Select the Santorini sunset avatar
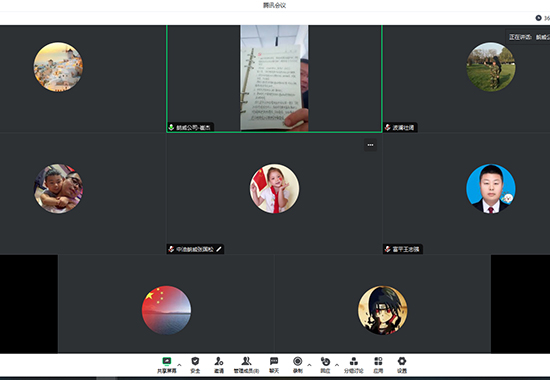Image resolution: width=550 pixels, height=380 pixels. pyautogui.click(x=58, y=67)
